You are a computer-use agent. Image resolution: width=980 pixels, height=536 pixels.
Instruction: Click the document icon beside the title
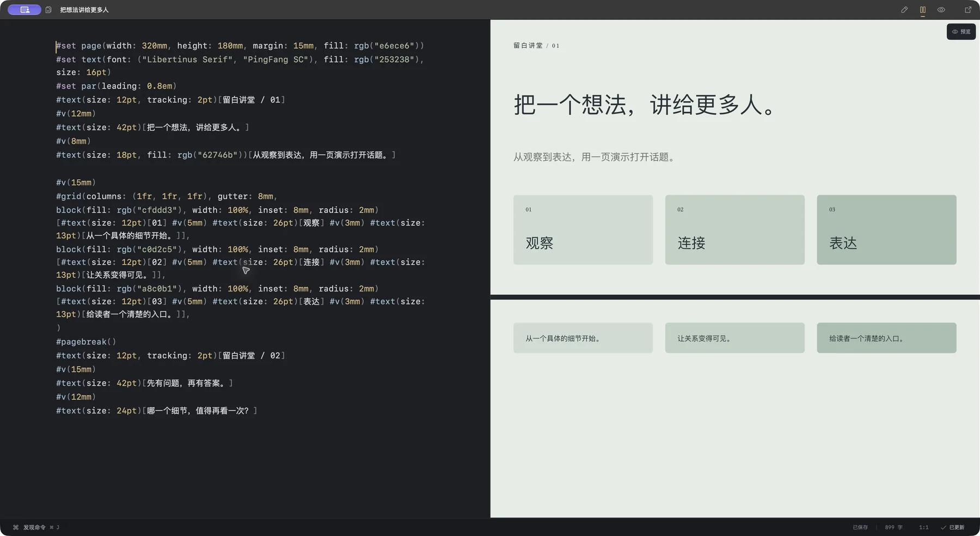48,10
